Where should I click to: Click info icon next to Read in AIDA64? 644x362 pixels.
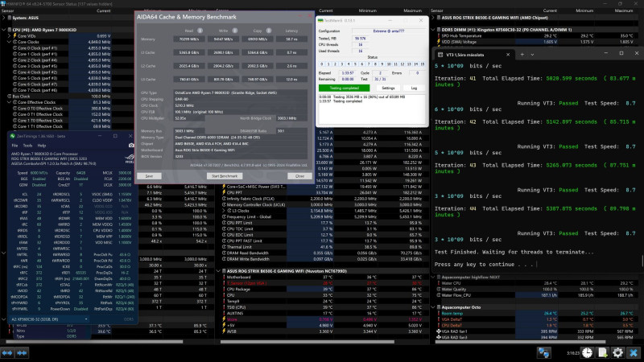click(200, 31)
